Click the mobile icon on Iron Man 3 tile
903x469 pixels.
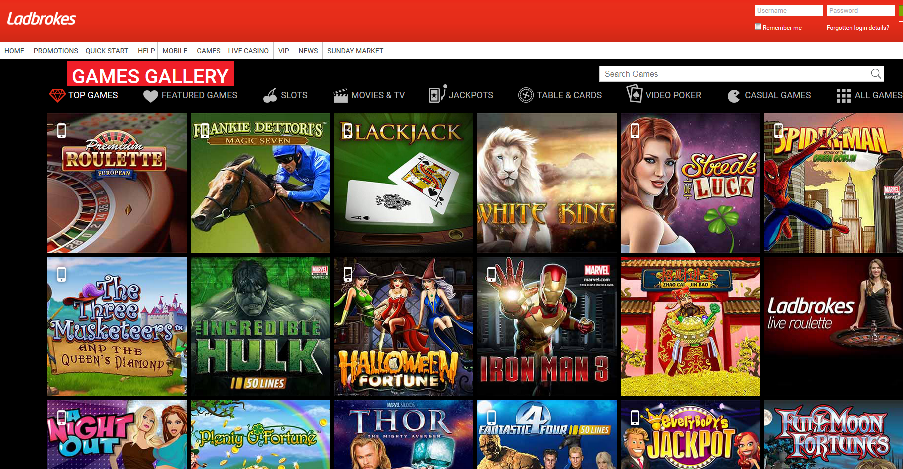pos(491,274)
